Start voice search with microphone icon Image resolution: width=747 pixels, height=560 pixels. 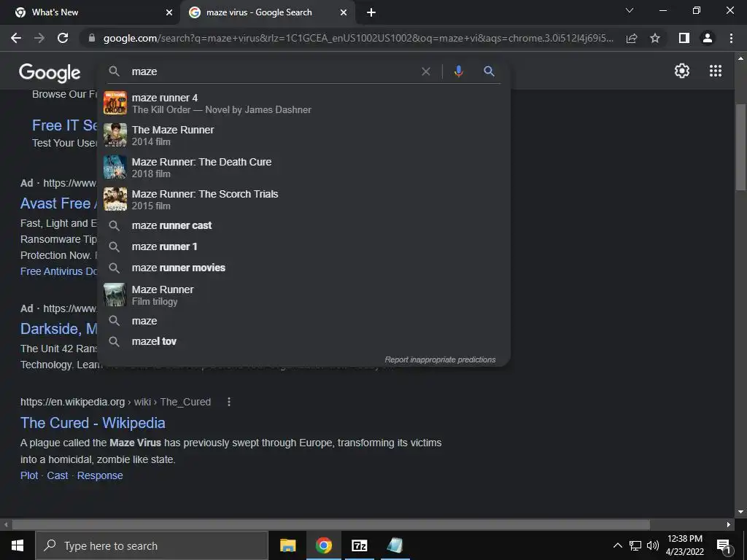tap(458, 71)
